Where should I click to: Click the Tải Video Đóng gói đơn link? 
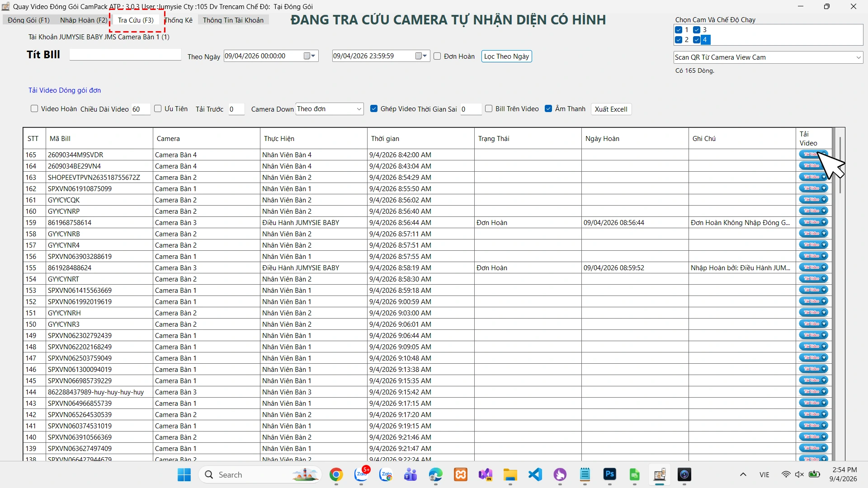point(65,90)
